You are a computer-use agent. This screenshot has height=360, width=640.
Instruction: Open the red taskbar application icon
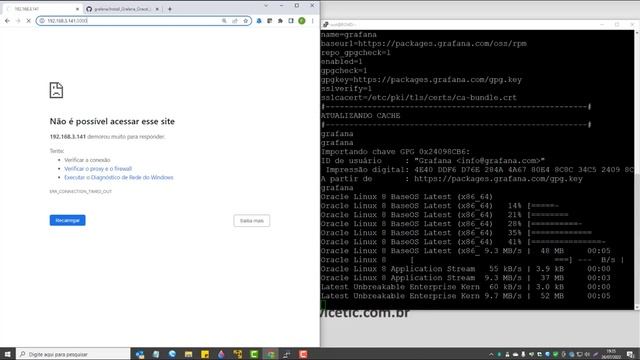(x=303, y=354)
